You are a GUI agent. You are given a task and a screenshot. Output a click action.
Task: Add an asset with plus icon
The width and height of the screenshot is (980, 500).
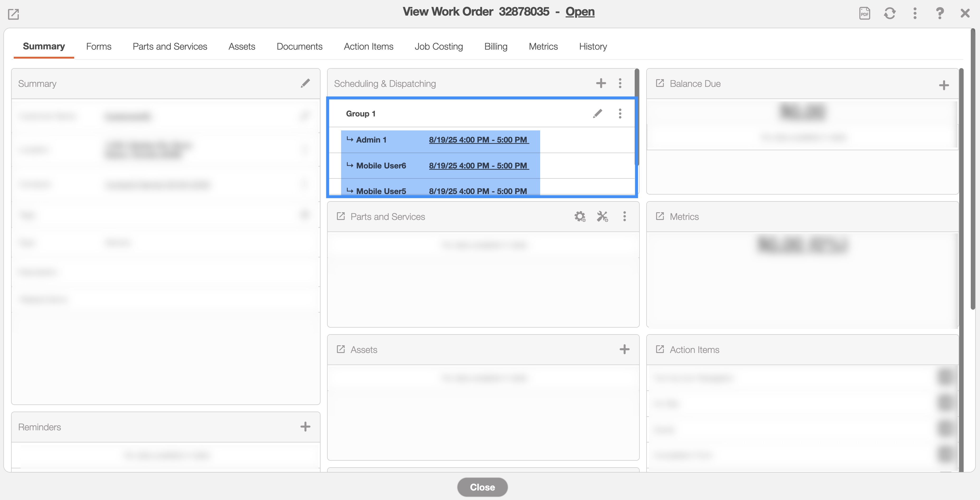click(624, 349)
